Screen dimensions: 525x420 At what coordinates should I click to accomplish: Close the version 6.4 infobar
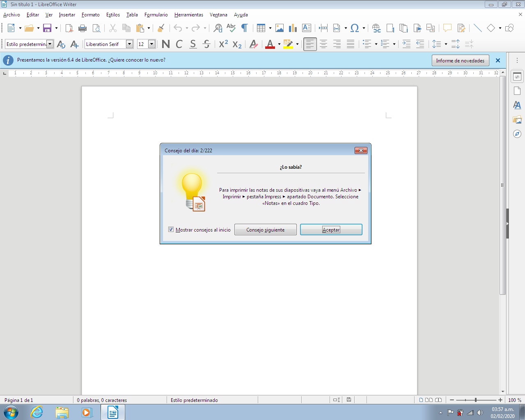coord(498,60)
